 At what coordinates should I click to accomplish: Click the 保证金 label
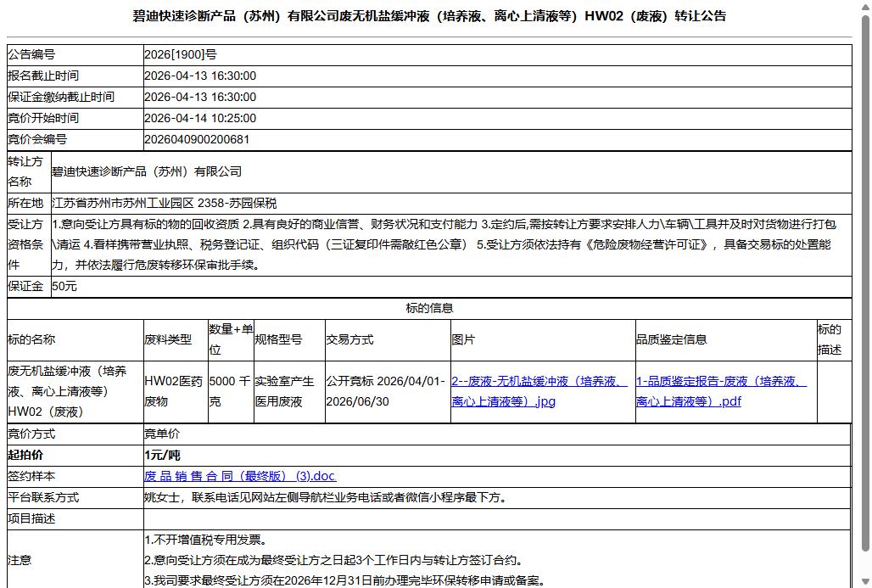25,287
